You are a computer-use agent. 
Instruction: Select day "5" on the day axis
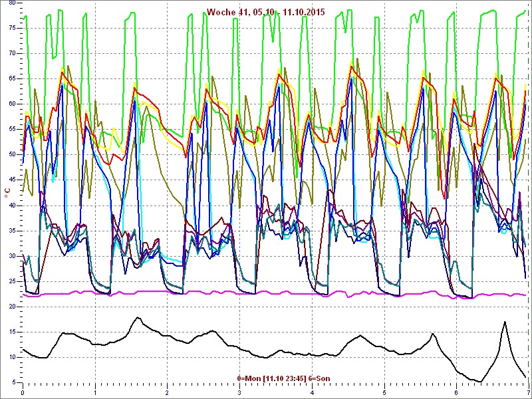pyautogui.click(x=384, y=393)
